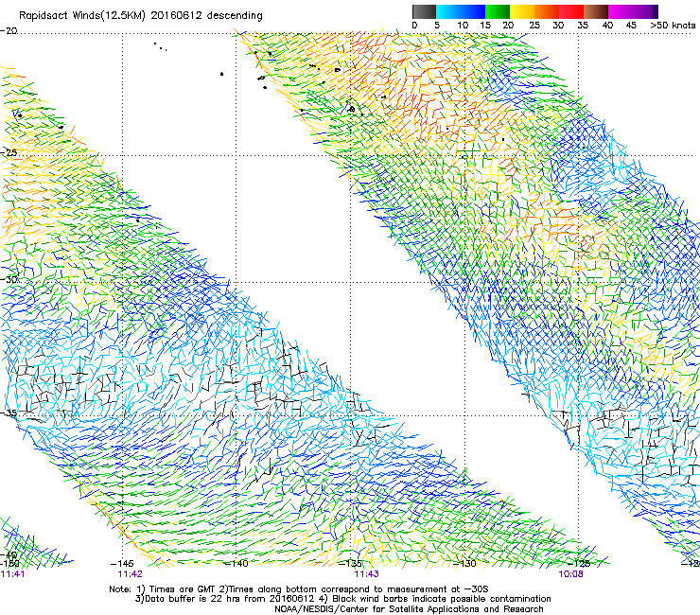Viewport: 700px width, 615px height.
Task: Click the red 30-35 knots legend segment
Action: tap(571, 11)
